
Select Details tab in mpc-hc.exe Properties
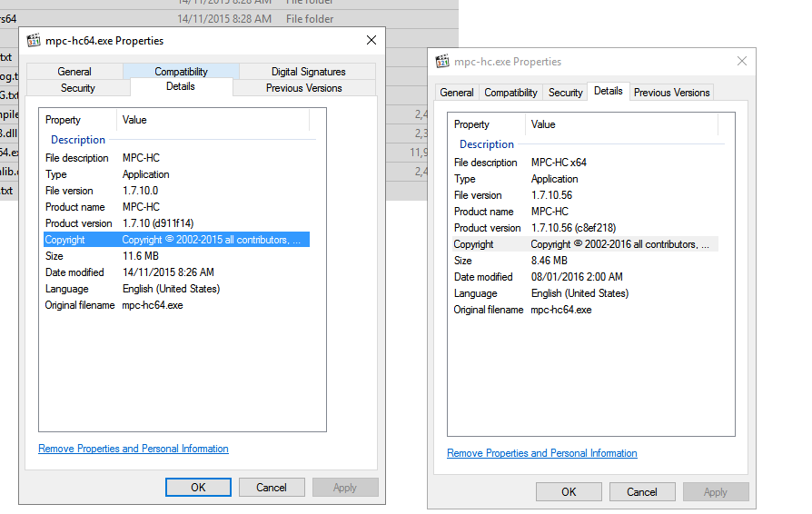[609, 91]
